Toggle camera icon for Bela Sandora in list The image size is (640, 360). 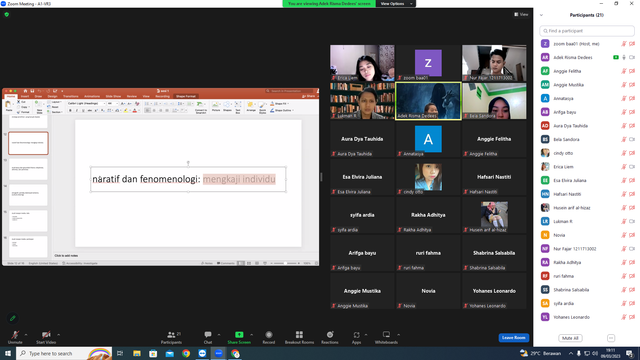632,140
